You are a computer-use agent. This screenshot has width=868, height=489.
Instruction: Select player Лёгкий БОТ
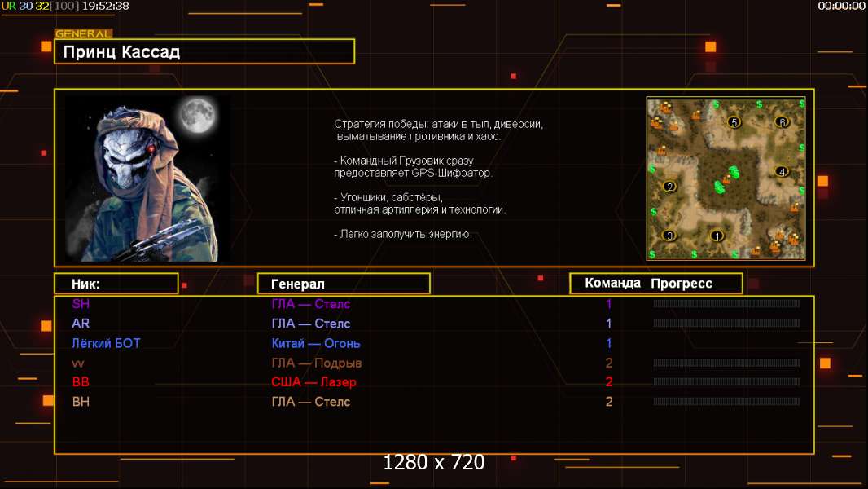[106, 343]
